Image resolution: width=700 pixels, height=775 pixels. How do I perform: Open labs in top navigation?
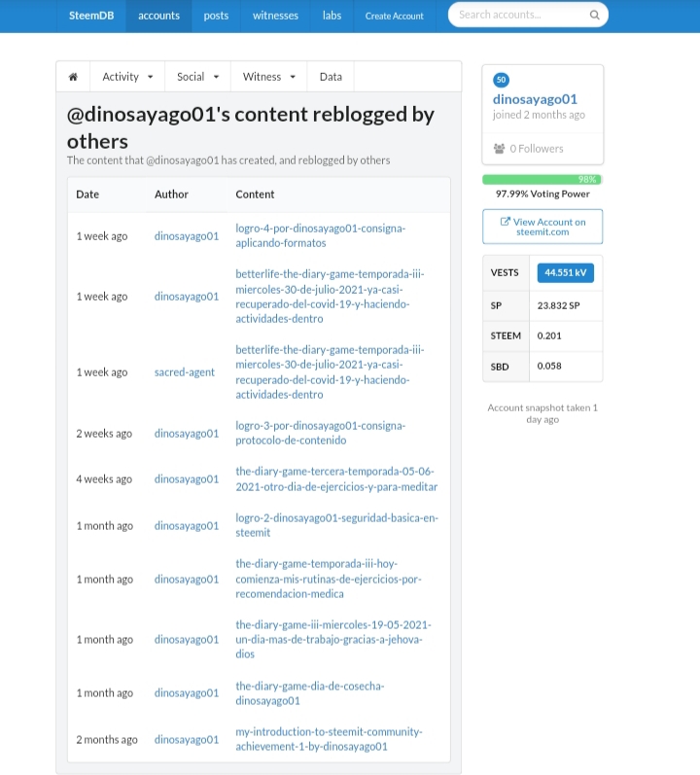click(x=332, y=16)
